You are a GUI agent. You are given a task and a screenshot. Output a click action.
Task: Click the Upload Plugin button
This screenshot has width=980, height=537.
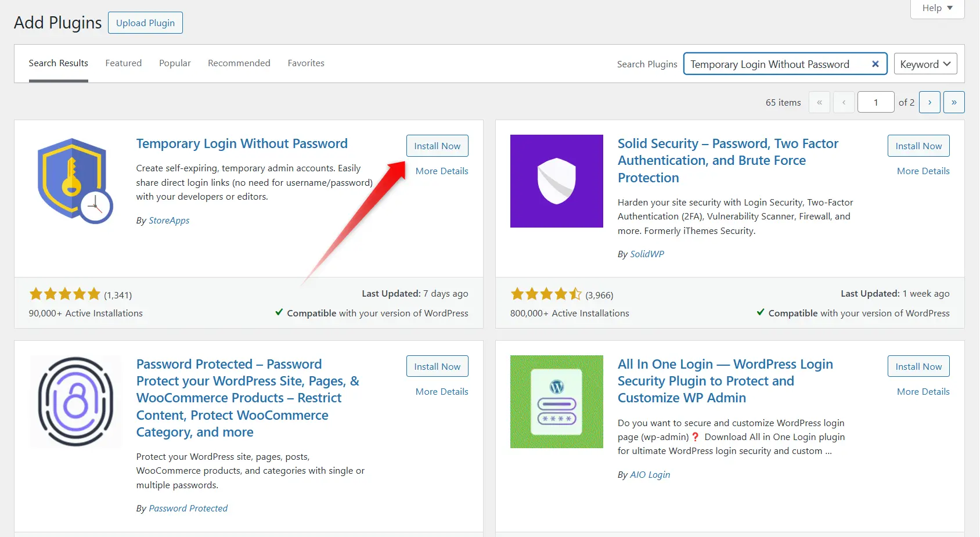[x=145, y=23]
